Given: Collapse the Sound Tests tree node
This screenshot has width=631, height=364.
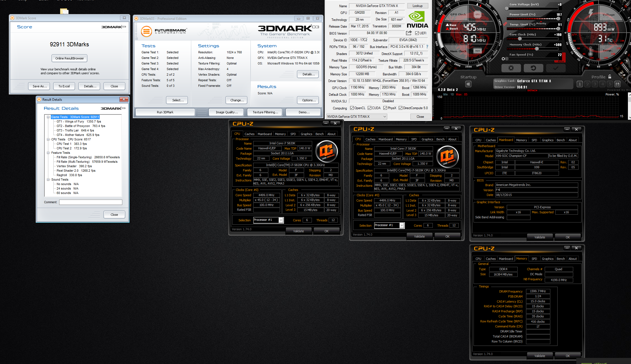Looking at the screenshot, I should coord(48,179).
